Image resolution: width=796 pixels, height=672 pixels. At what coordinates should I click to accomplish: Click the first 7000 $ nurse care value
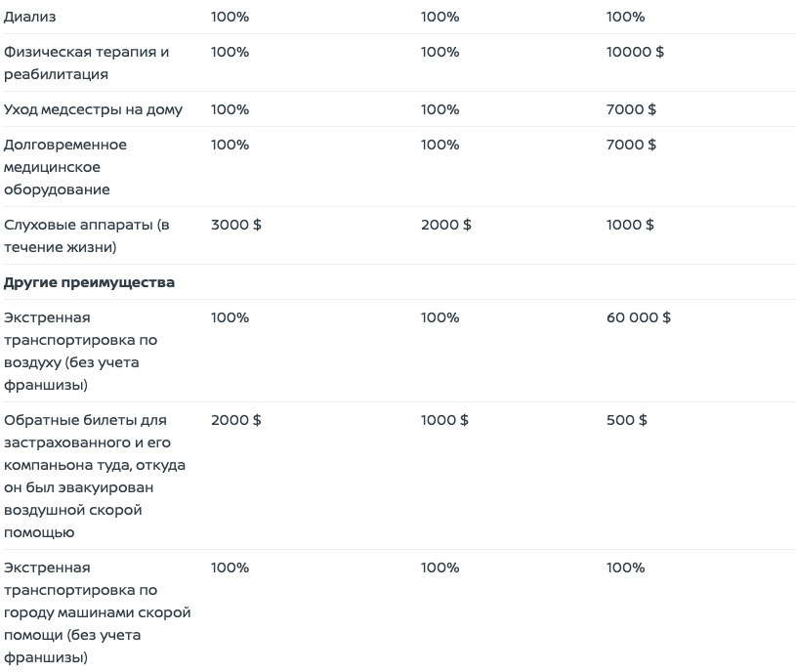point(631,109)
